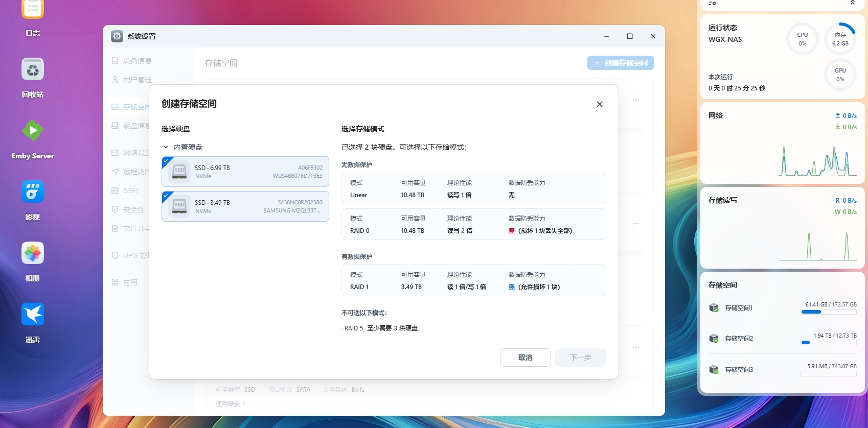The width and height of the screenshot is (868, 428).
Task: Click the 3.49 TB SSD drive icon
Action: pyautogui.click(x=179, y=206)
